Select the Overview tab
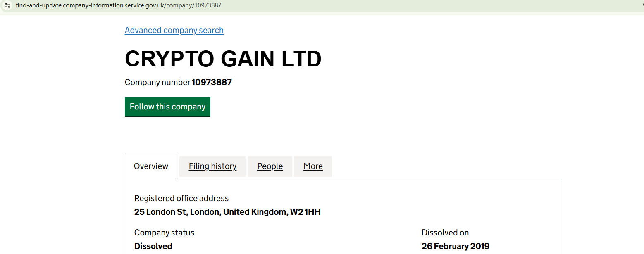This screenshot has width=644, height=254. 151,166
